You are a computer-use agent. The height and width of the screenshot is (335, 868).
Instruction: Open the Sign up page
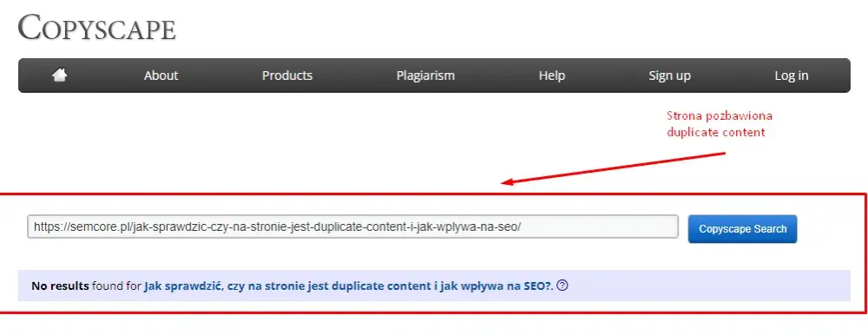point(670,76)
